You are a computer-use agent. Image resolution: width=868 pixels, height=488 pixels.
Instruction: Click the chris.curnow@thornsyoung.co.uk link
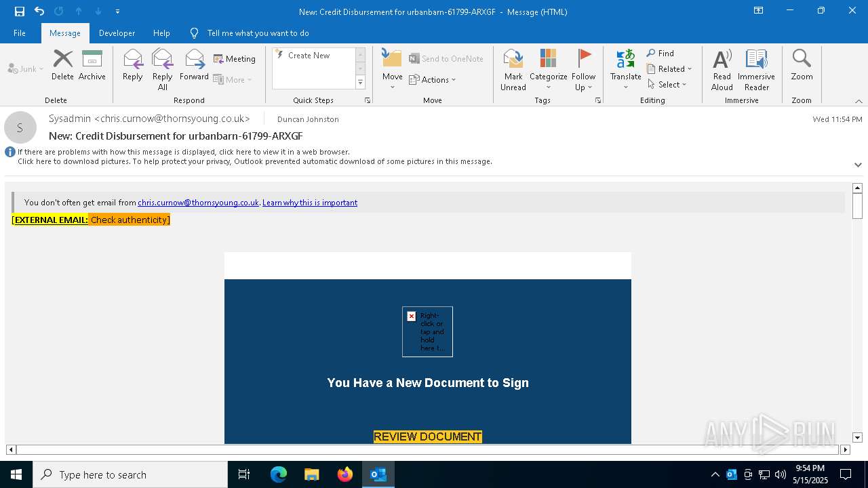[198, 203]
